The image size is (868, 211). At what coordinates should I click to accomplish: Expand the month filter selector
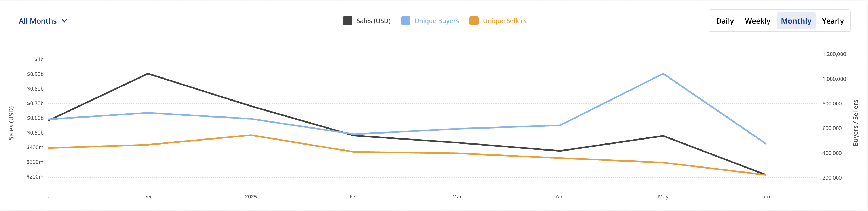click(43, 21)
